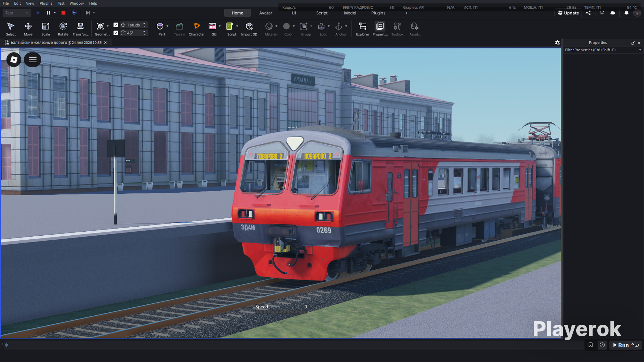Open the Edit menu
Screen dimensions: 644x362
pos(17,3)
